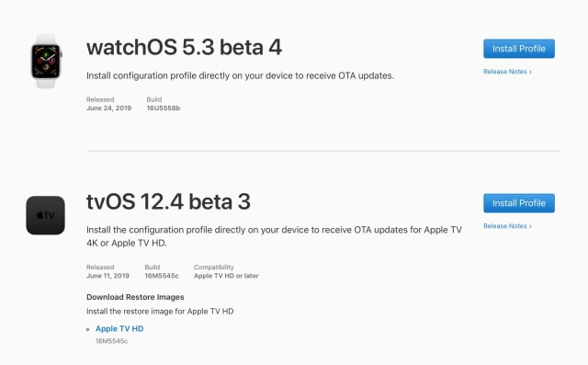Click the Compatibility label under tvOS

pyautogui.click(x=214, y=268)
